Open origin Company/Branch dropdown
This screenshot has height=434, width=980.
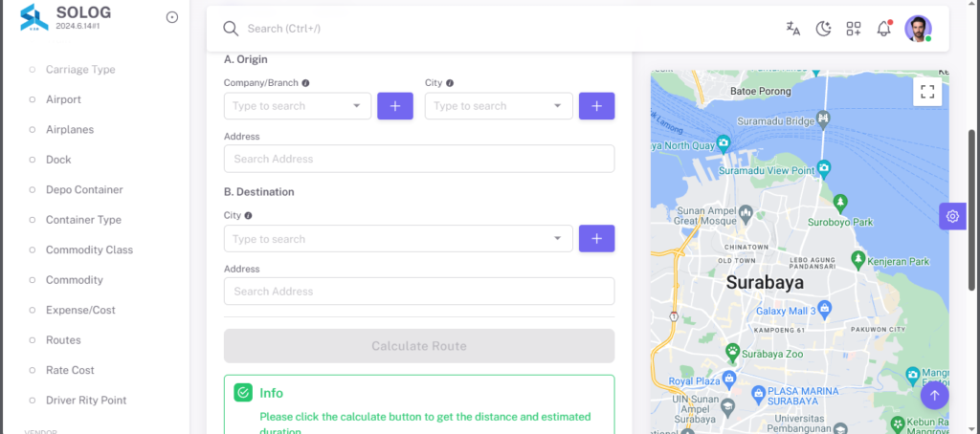coord(298,105)
